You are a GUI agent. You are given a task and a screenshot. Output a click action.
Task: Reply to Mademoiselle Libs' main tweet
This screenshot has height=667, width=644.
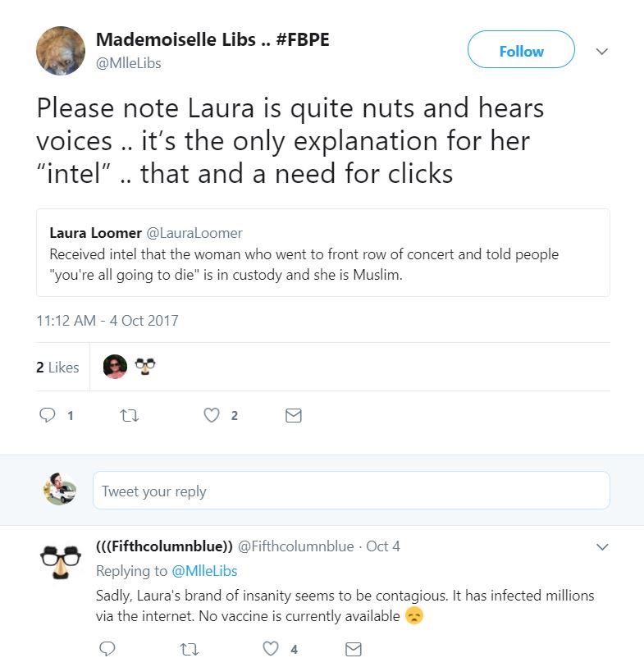[x=48, y=416]
